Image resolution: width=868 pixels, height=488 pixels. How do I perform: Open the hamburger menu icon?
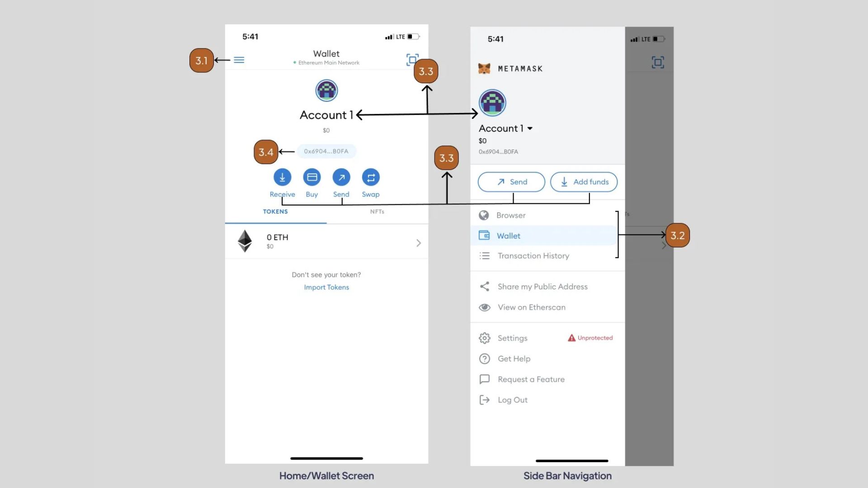[x=239, y=60]
